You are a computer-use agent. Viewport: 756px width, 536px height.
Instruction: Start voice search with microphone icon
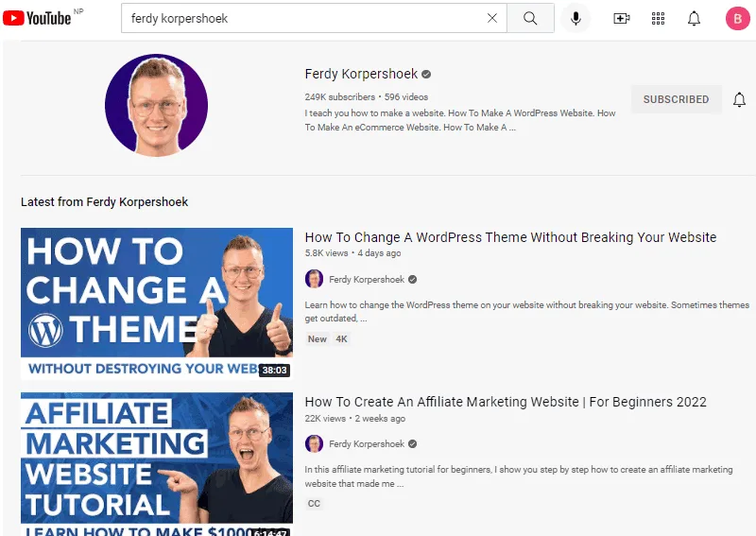[576, 18]
